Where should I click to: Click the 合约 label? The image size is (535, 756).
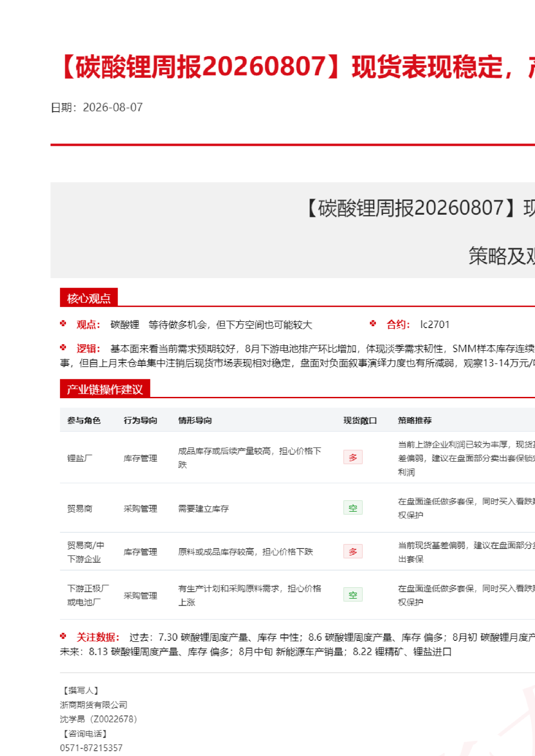coord(398,325)
